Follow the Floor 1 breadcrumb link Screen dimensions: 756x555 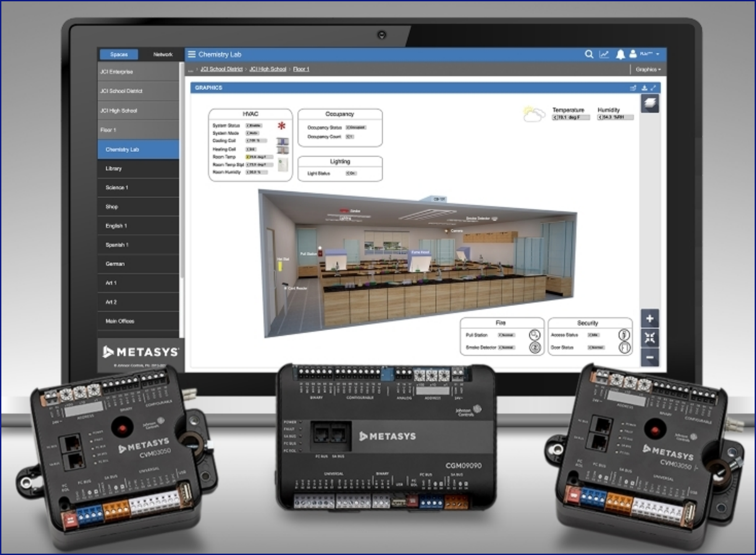tap(301, 69)
